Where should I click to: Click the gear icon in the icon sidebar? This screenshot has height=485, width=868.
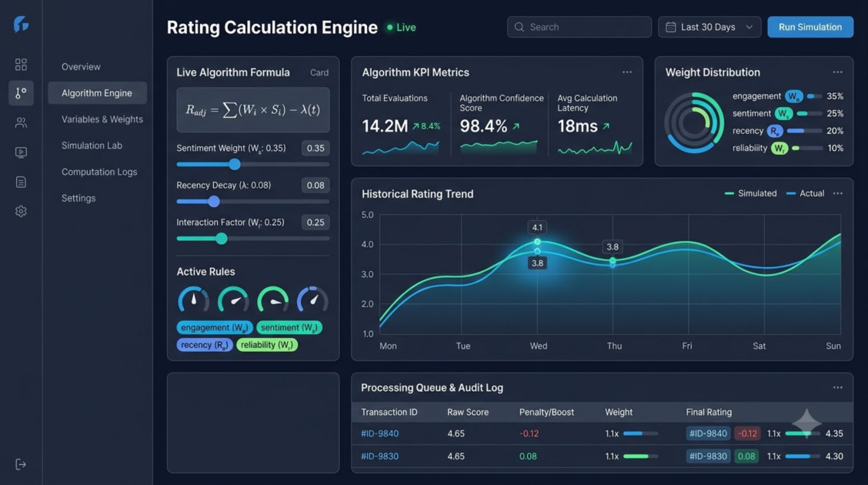[x=21, y=211]
